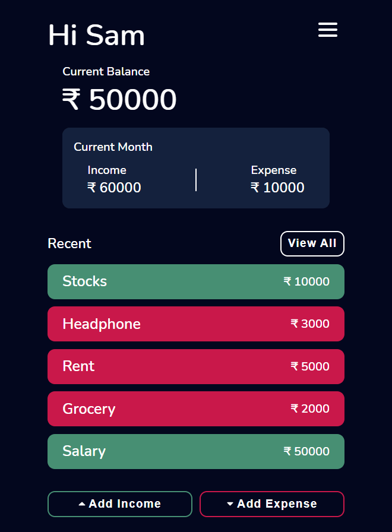392x532 pixels.
Task: Select the Current Month summary card
Action: pos(196,168)
